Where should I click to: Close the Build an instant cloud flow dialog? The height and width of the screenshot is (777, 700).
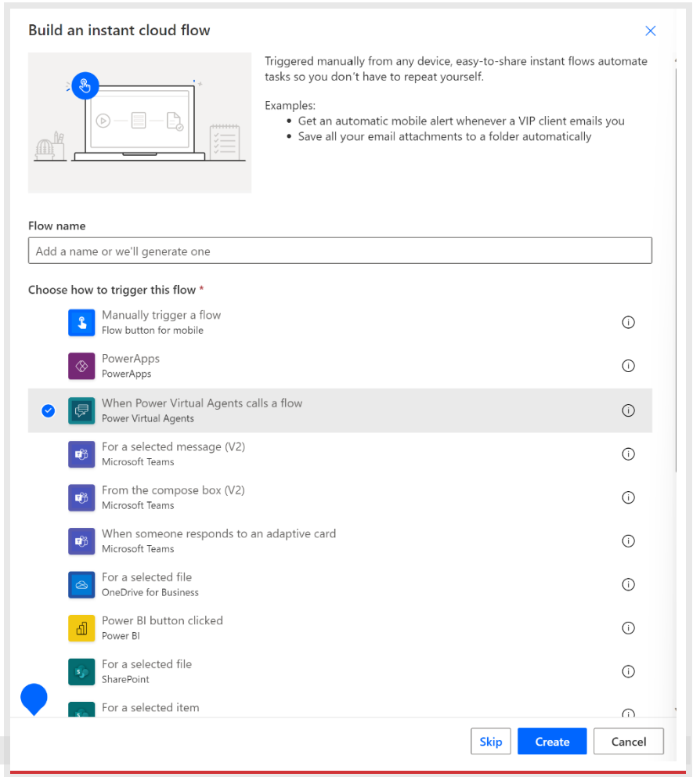point(651,31)
